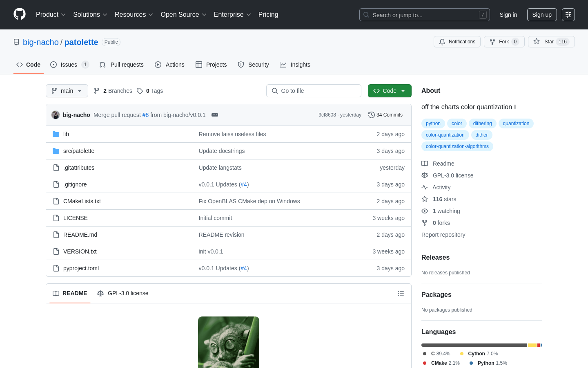Expand the Resources menu
The width and height of the screenshot is (588, 368).
tap(134, 15)
